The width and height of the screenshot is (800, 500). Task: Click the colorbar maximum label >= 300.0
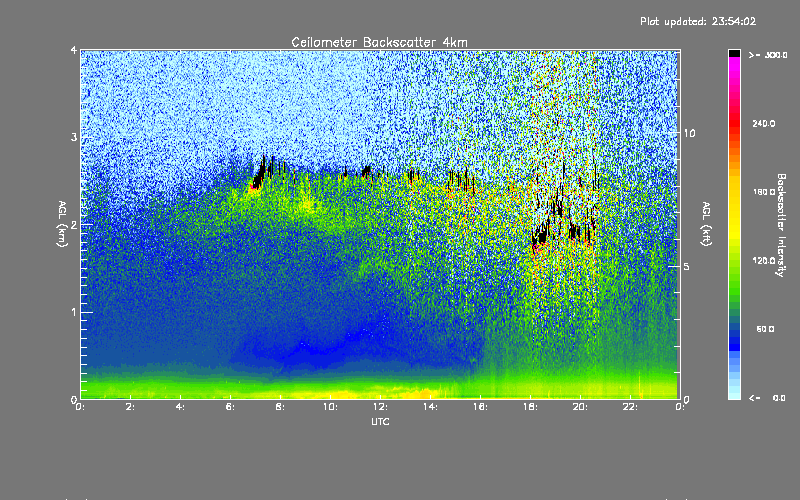[x=768, y=55]
